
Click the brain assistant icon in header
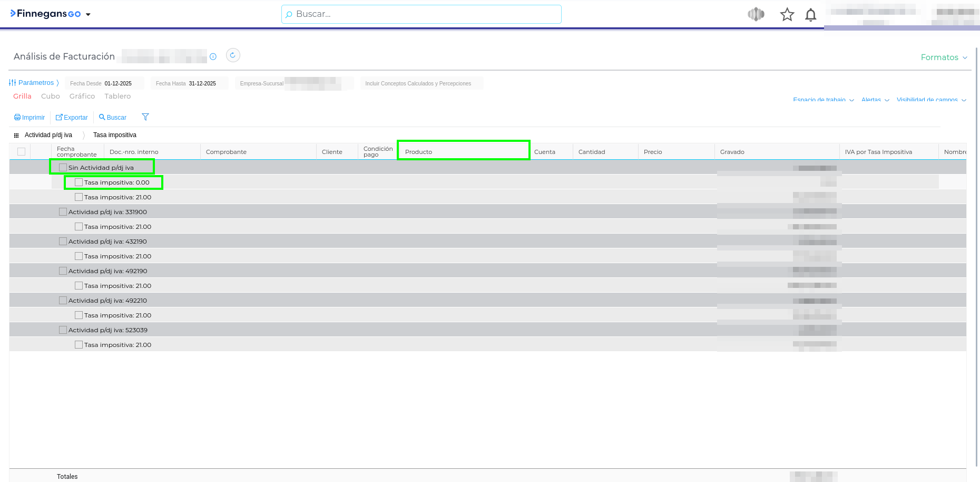(756, 15)
